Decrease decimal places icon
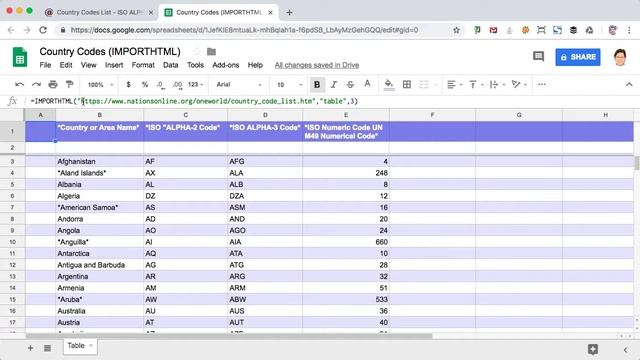Image resolution: width=640 pixels, height=360 pixels. [x=160, y=84]
